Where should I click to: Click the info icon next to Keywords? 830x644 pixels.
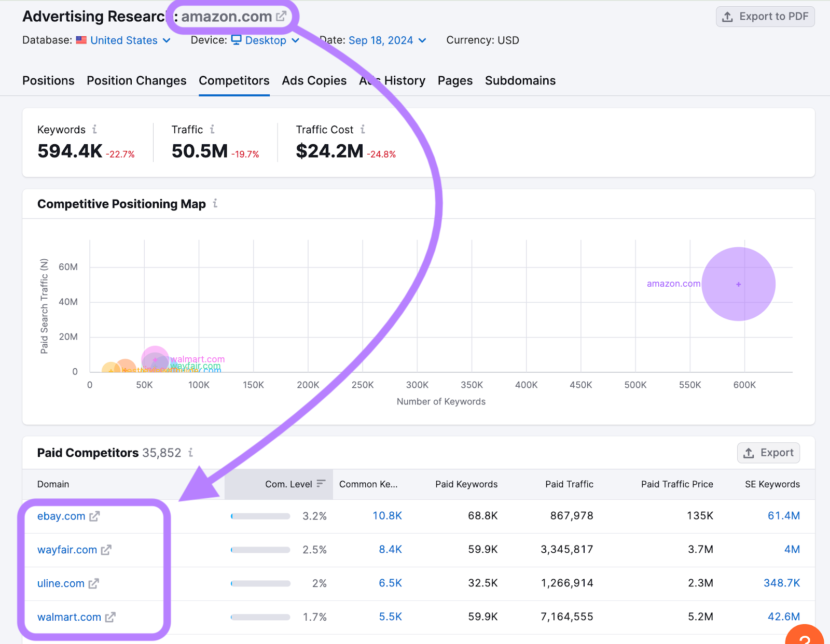coord(94,129)
